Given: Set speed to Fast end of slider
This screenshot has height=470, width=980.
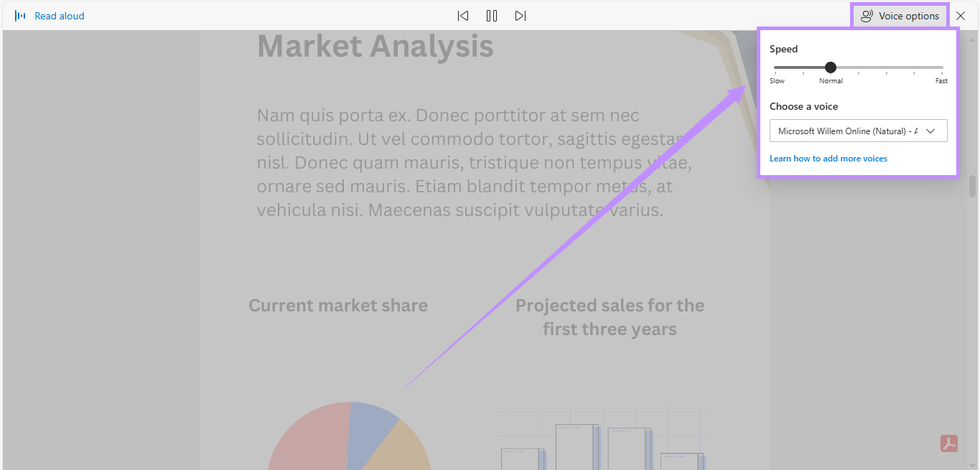Looking at the screenshot, I should 942,67.
